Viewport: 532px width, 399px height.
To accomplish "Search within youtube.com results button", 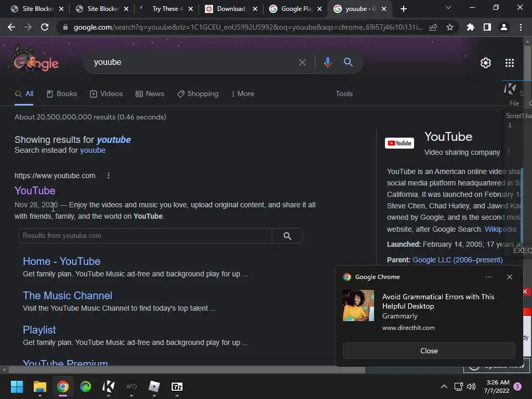I will (x=287, y=236).
